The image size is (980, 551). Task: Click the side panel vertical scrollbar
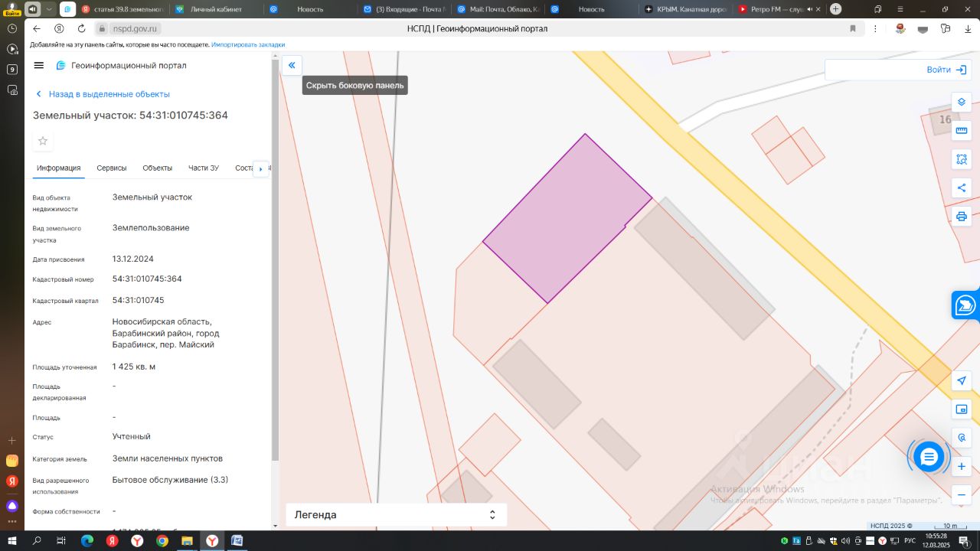coord(275,260)
